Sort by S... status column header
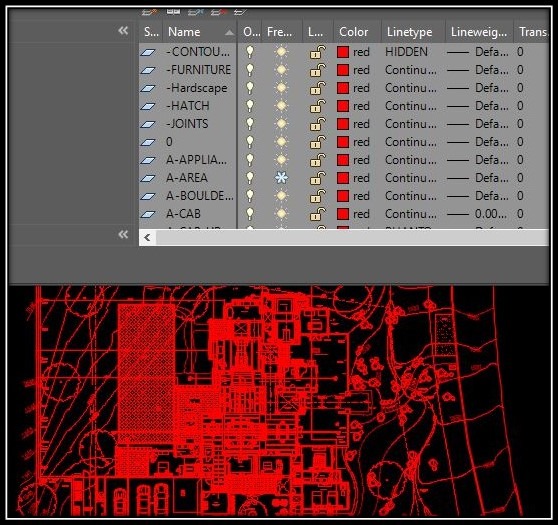Image resolution: width=558 pixels, height=525 pixels. pyautogui.click(x=151, y=32)
